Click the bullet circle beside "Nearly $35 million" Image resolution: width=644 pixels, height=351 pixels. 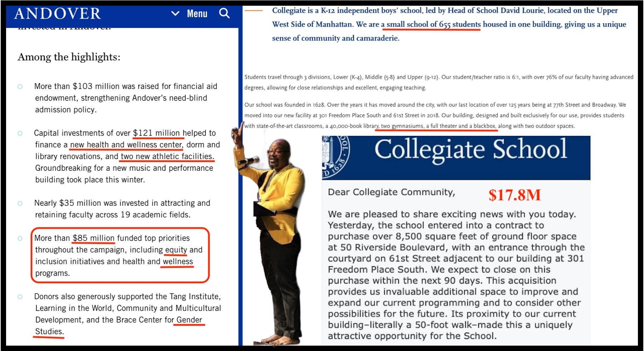point(20,203)
